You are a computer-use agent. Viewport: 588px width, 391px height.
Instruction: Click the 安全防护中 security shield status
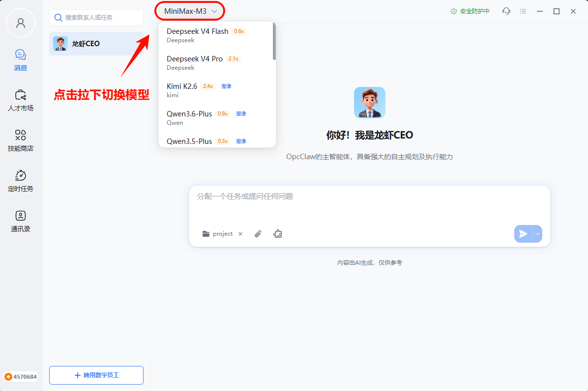pyautogui.click(x=470, y=11)
